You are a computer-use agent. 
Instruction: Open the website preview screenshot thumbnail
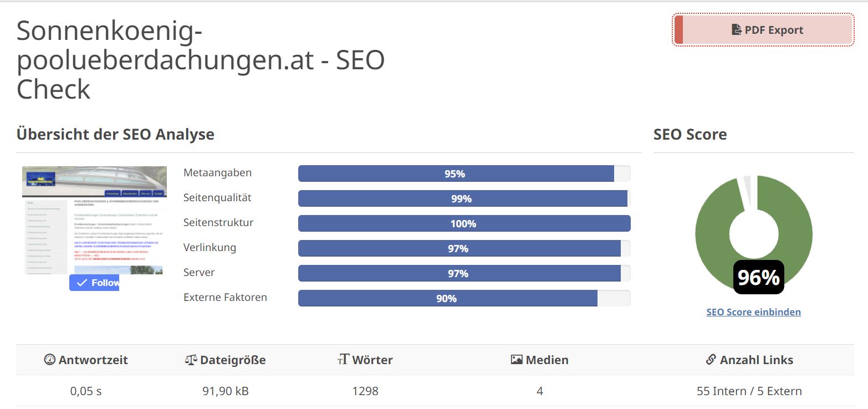(x=94, y=220)
